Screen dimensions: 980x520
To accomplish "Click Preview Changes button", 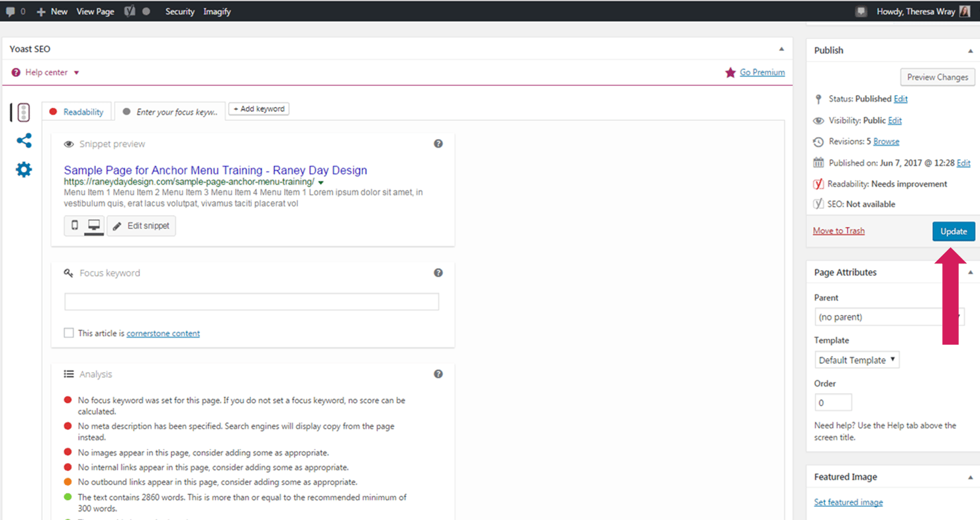I will click(938, 77).
